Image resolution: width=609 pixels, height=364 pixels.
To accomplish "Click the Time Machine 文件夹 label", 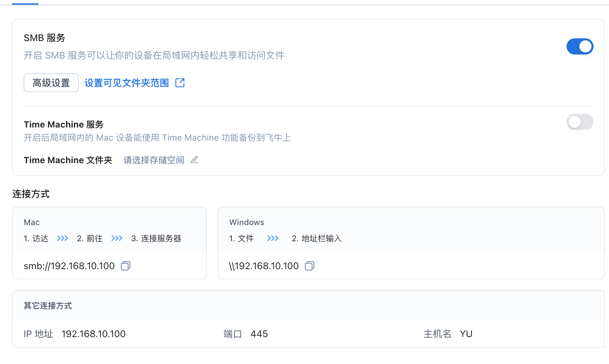I will [68, 160].
